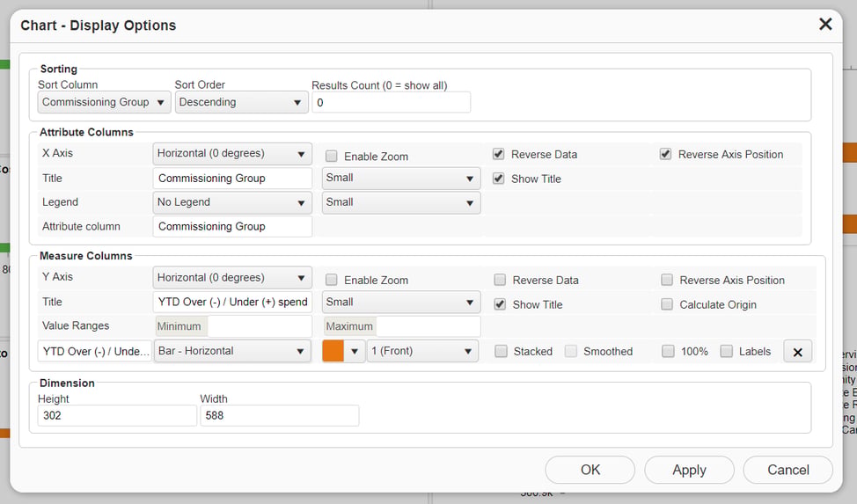This screenshot has height=504, width=857.
Task: Open the Bar - Horizontal chart type dropdown
Action: pyautogui.click(x=231, y=351)
